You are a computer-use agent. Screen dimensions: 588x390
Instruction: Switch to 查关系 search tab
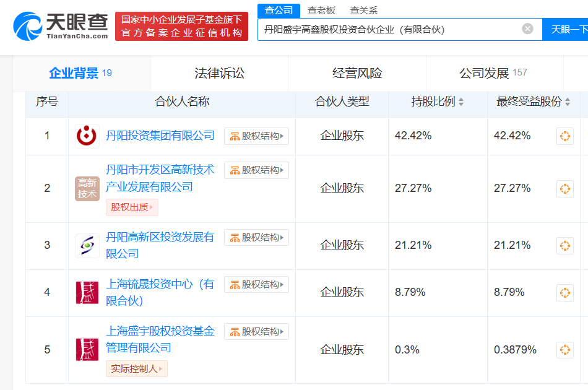pos(363,11)
